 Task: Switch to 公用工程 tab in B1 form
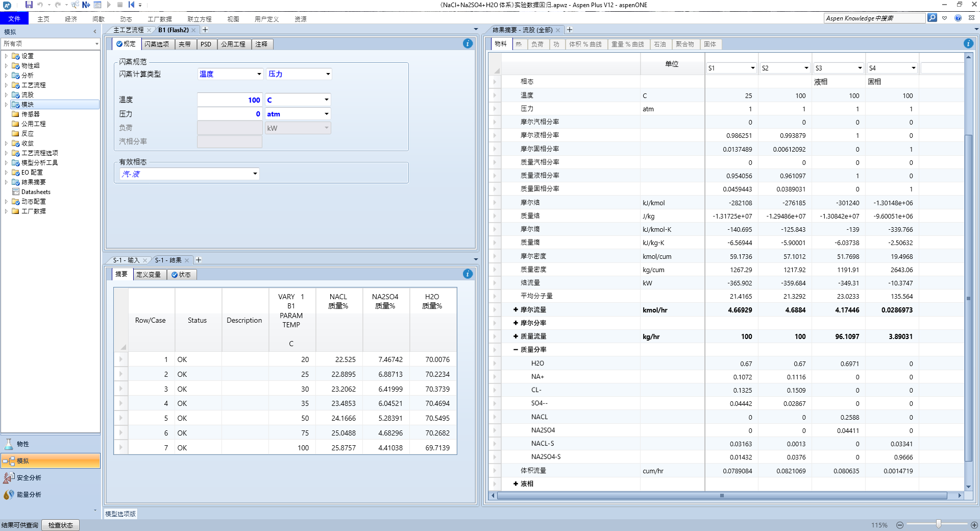pyautogui.click(x=233, y=44)
